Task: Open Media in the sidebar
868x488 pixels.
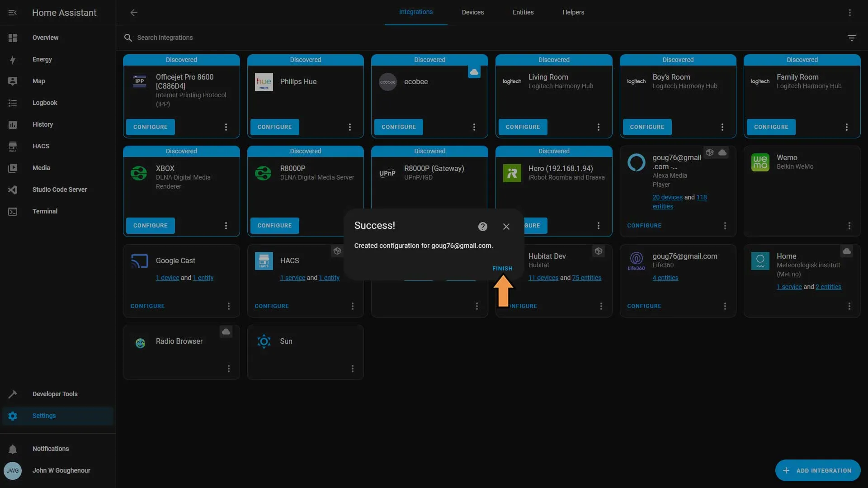Action: pyautogui.click(x=58, y=168)
